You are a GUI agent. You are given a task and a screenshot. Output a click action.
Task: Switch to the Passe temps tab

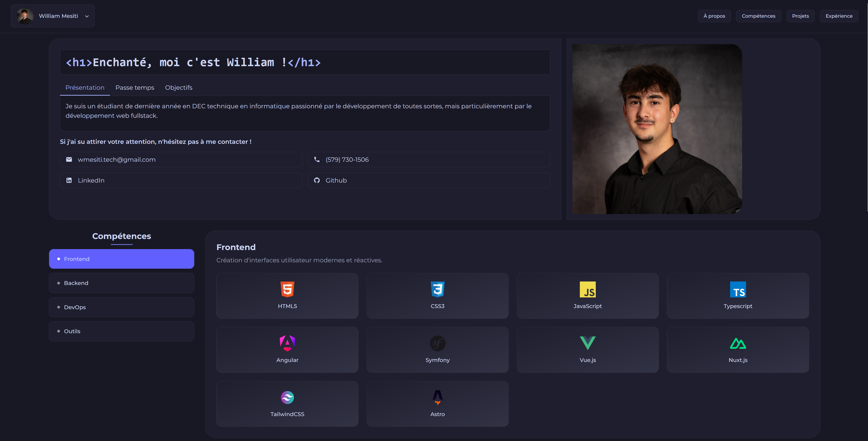135,88
